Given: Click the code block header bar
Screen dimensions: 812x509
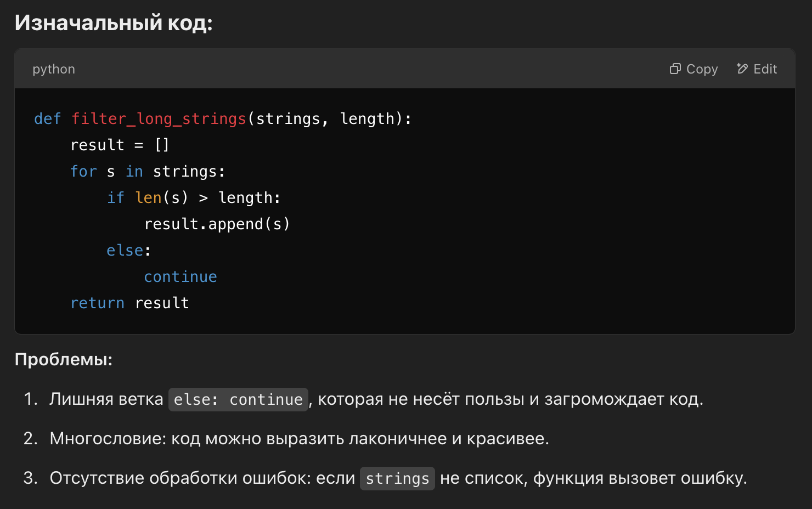Looking at the screenshot, I should click(384, 69).
